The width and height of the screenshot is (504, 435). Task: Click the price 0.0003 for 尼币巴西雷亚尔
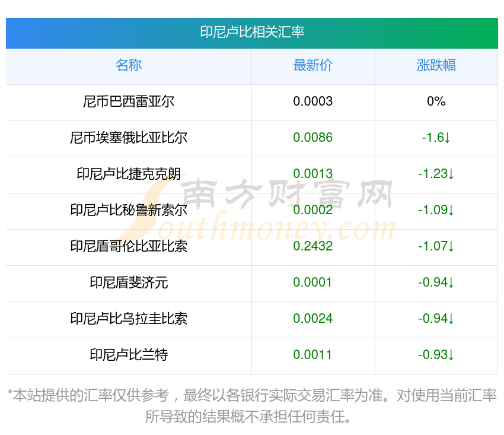312,101
